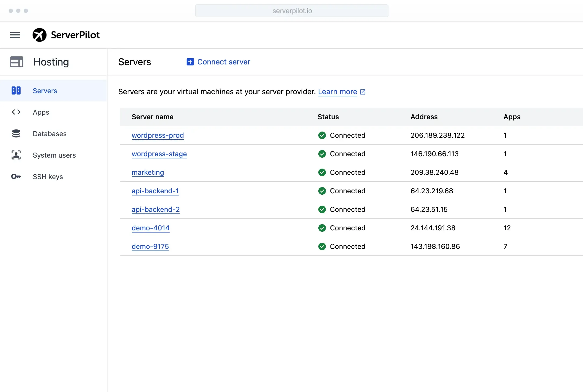Open Databases sidebar section
The width and height of the screenshot is (583, 392).
pyautogui.click(x=50, y=134)
